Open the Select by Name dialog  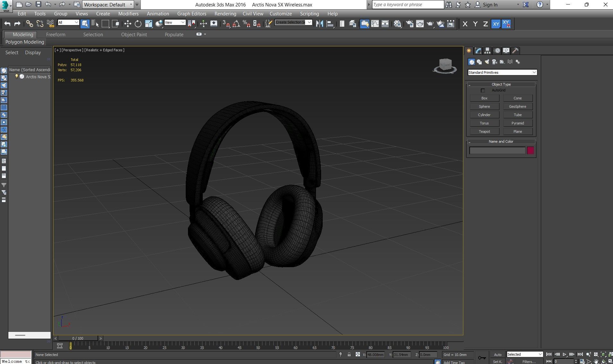[x=95, y=24]
